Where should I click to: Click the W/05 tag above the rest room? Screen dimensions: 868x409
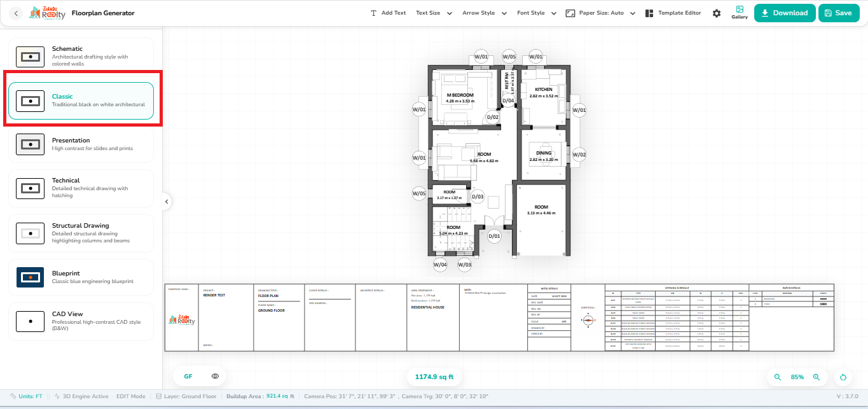(x=509, y=57)
